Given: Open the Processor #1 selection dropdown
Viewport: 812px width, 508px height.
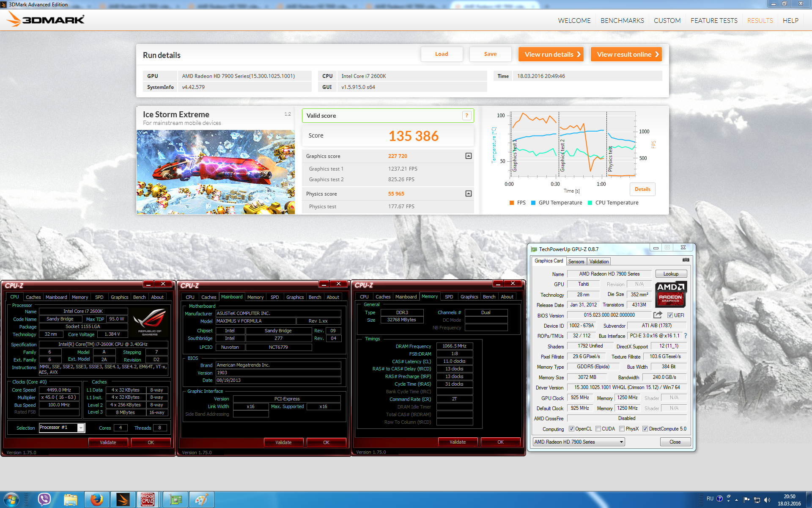Looking at the screenshot, I should (62, 428).
